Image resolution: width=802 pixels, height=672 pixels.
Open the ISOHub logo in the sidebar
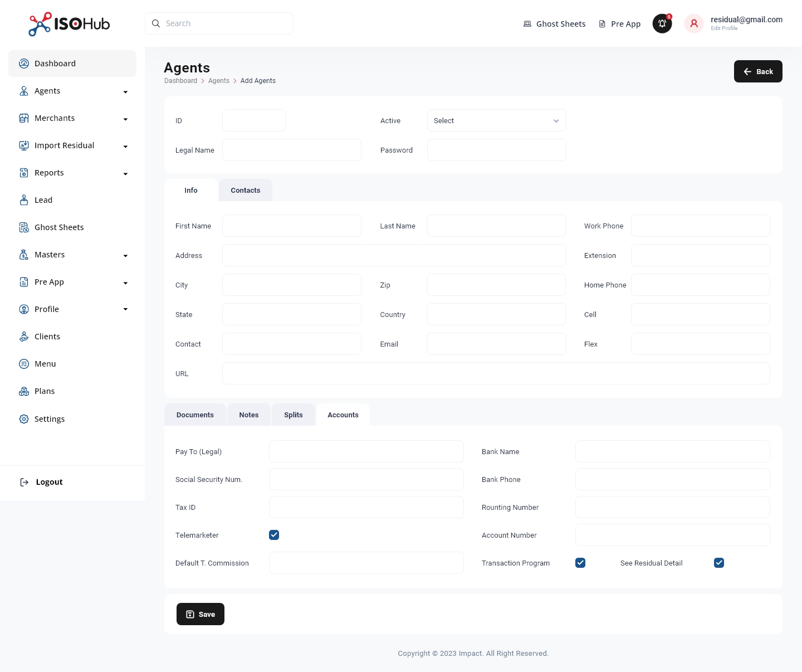[x=68, y=24]
